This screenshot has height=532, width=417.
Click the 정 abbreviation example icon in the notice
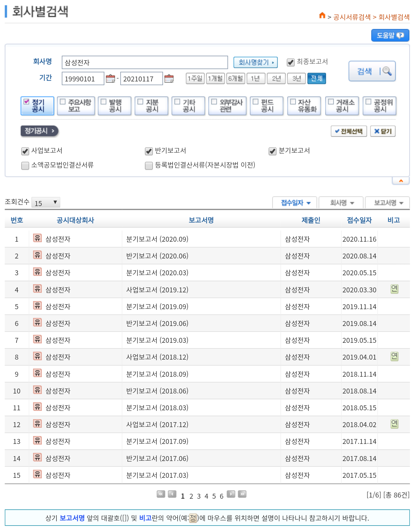(x=193, y=518)
